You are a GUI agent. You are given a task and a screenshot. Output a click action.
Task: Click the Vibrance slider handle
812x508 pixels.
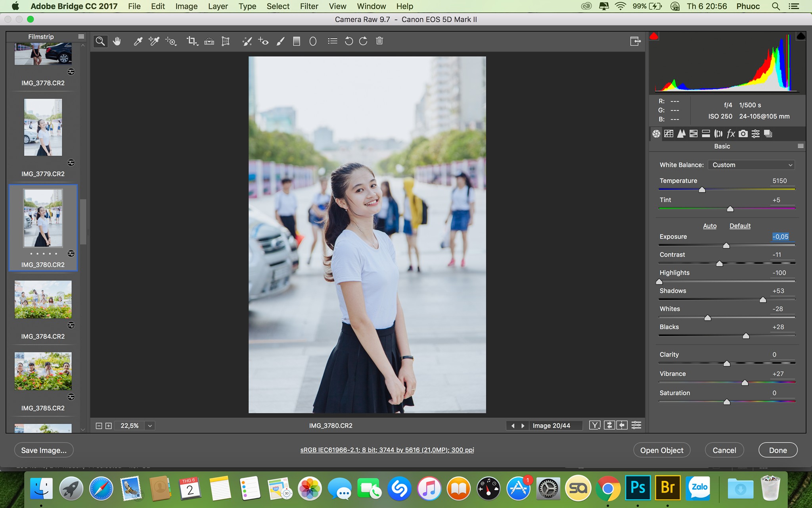[x=745, y=383]
